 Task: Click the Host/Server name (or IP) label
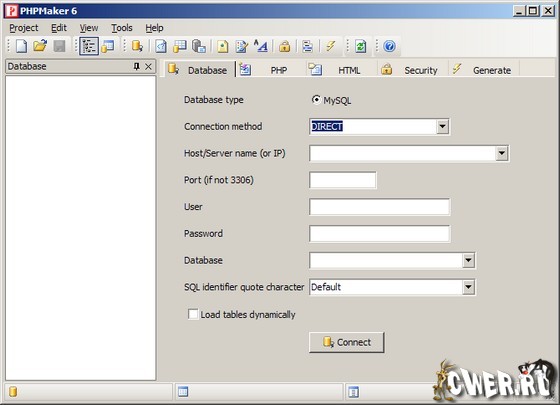coord(234,153)
